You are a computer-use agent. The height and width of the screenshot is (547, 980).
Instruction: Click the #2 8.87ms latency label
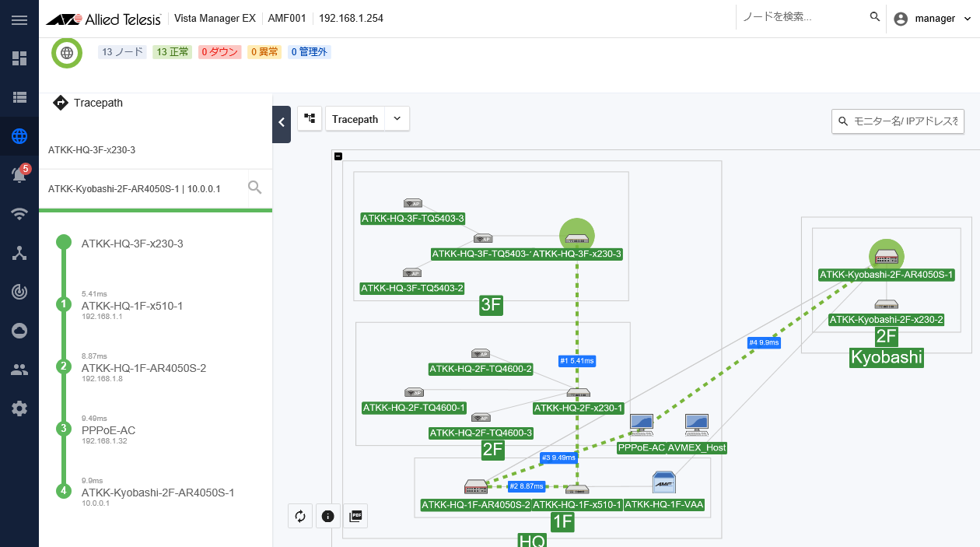point(526,486)
